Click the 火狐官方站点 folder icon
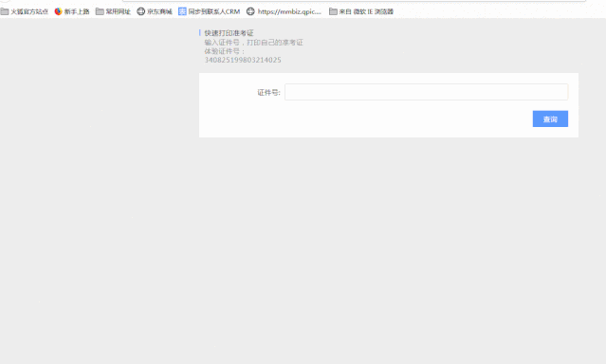Image resolution: width=606 pixels, height=364 pixels. pos(4,11)
